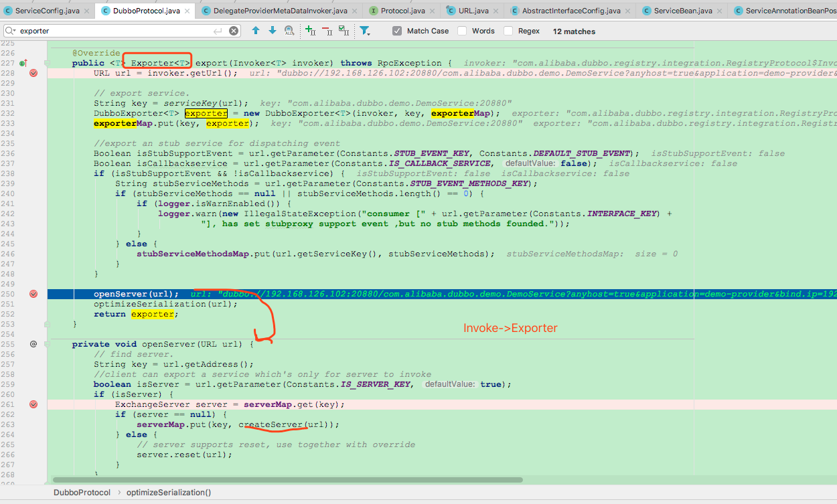The image size is (837, 504).
Task: Click createServer(url) call on line 263
Action: click(x=286, y=424)
